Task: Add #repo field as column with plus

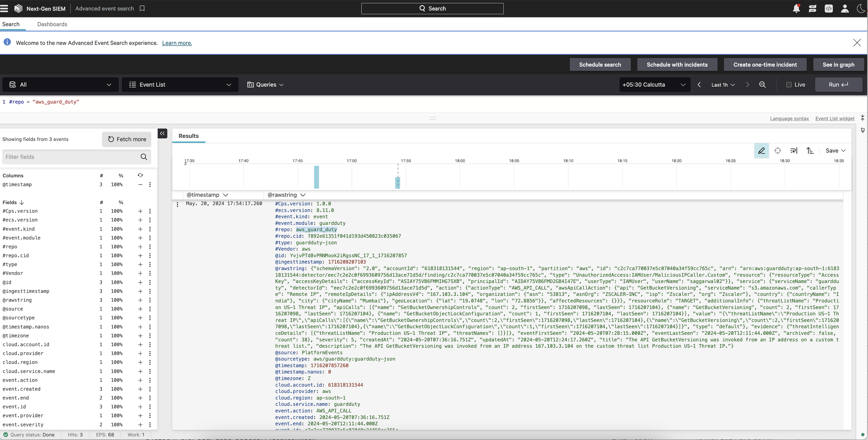Action: point(140,247)
